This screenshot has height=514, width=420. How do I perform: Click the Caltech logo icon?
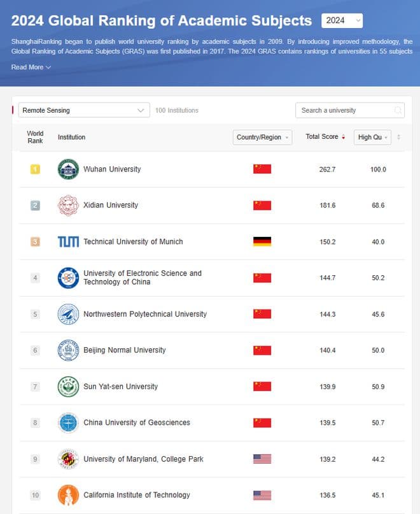click(x=68, y=495)
